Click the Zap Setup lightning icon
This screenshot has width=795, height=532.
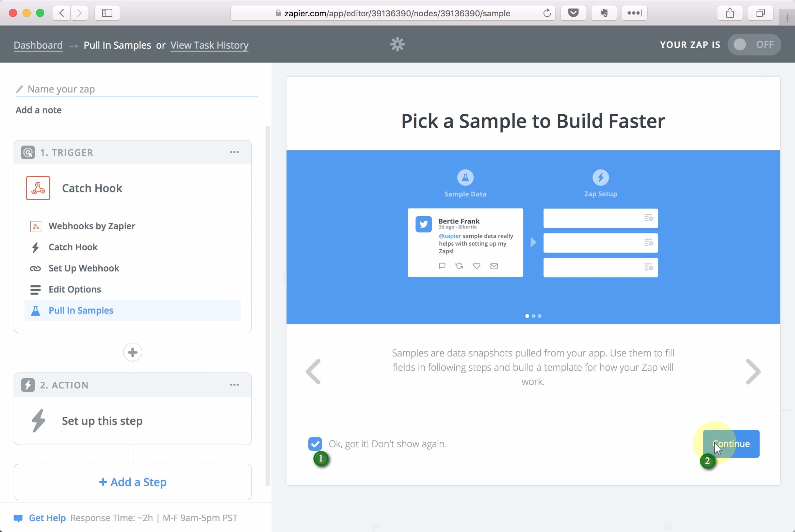coord(600,178)
